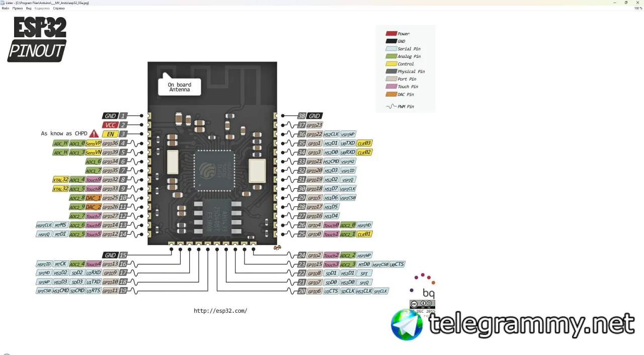Click the U0TXD label
644x355 pixels.
tap(348, 143)
